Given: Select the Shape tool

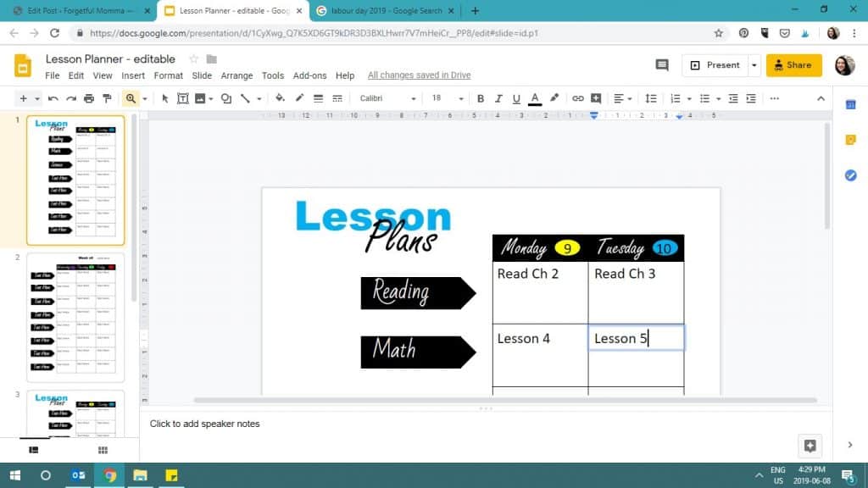Looking at the screenshot, I should [x=225, y=97].
